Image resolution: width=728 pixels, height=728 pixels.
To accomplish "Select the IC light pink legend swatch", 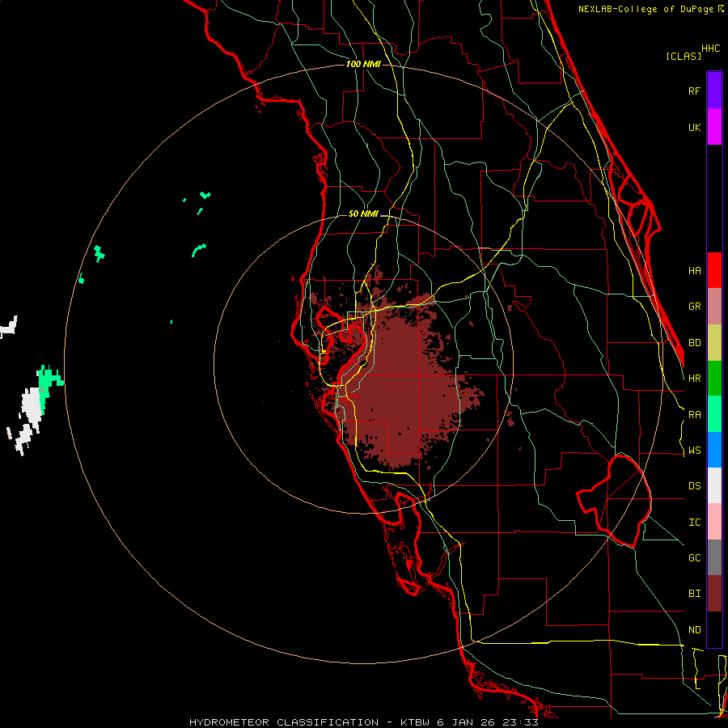I will point(714,522).
